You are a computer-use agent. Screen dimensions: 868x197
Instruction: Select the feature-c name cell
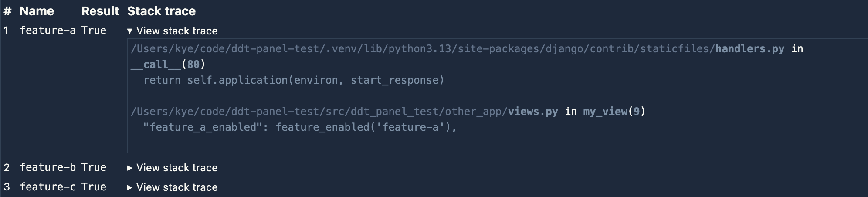[x=47, y=187]
